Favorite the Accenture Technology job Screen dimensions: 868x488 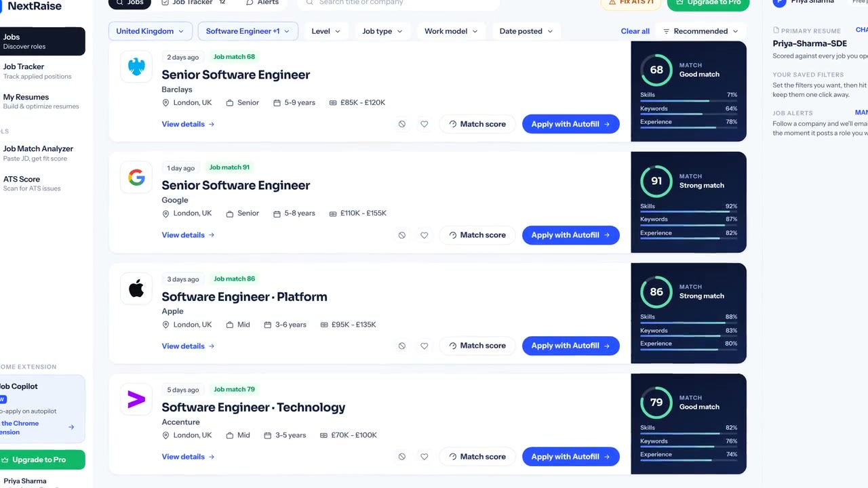[425, 457]
